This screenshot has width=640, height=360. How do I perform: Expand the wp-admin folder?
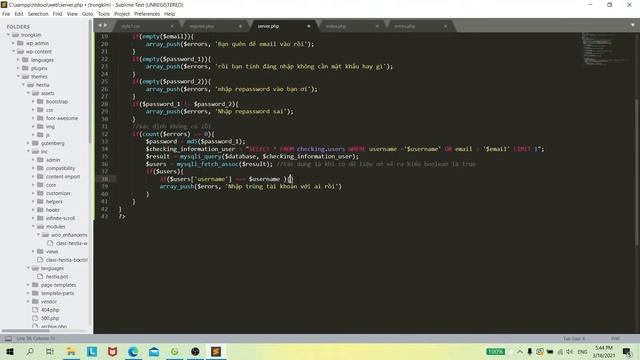point(13,43)
